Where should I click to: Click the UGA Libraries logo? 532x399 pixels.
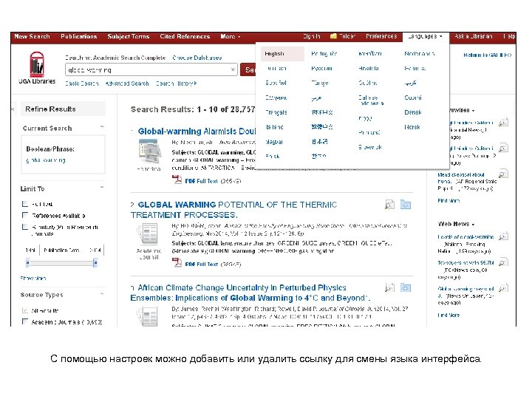click(37, 67)
